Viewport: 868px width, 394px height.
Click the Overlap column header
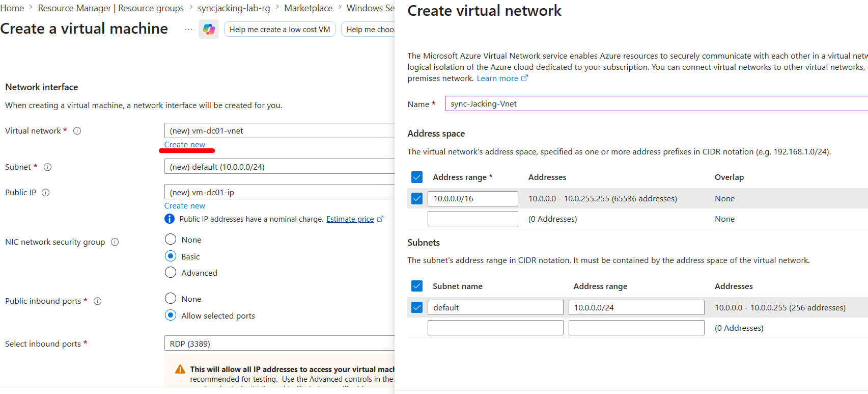pyautogui.click(x=730, y=177)
